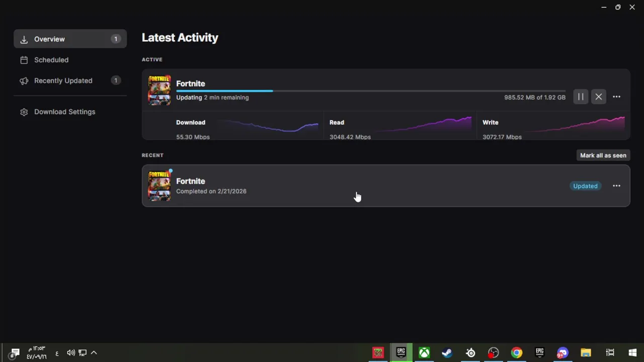Click the Fortnite update progress bar

click(371, 91)
